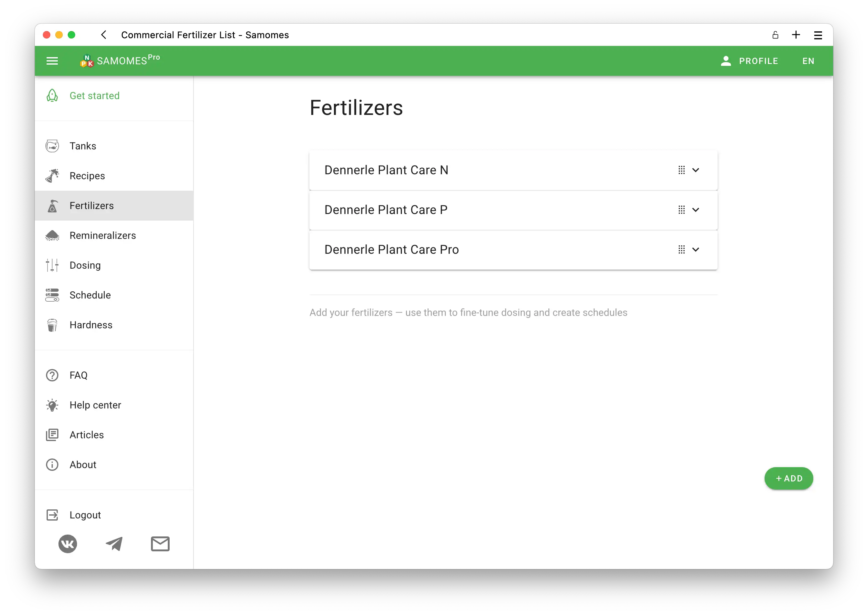Click the Get started link
868x615 pixels.
[95, 95]
